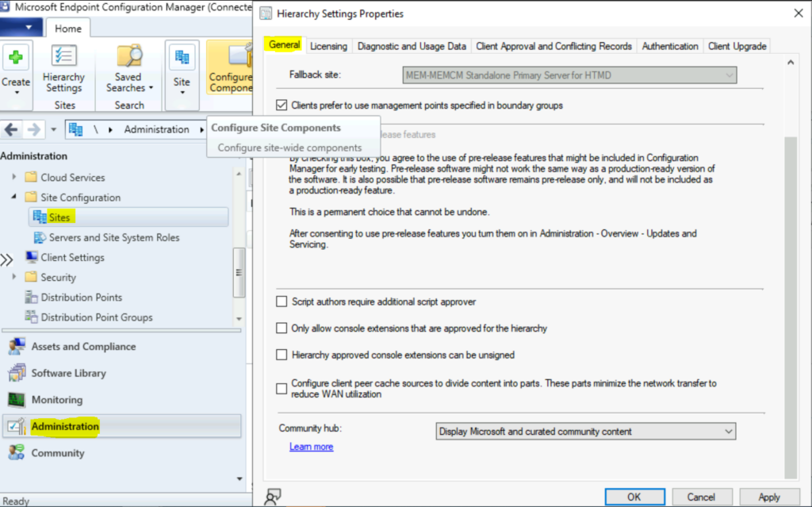The height and width of the screenshot is (507, 812).
Task: Click Administration in the breadcrumb path
Action: 156,129
